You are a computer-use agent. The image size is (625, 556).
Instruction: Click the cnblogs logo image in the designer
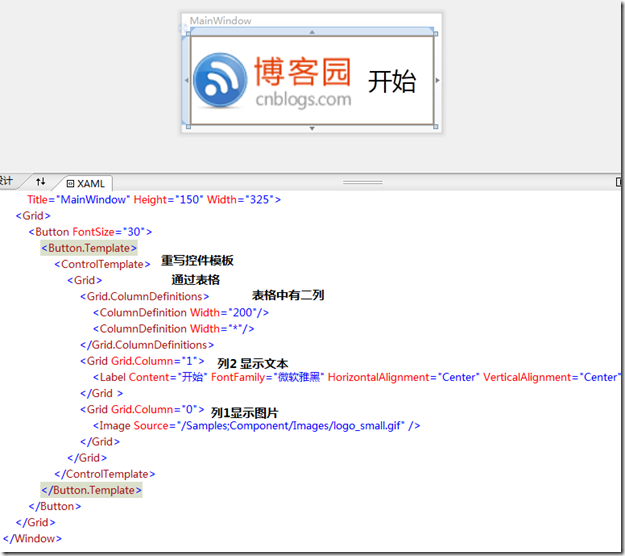coord(272,81)
